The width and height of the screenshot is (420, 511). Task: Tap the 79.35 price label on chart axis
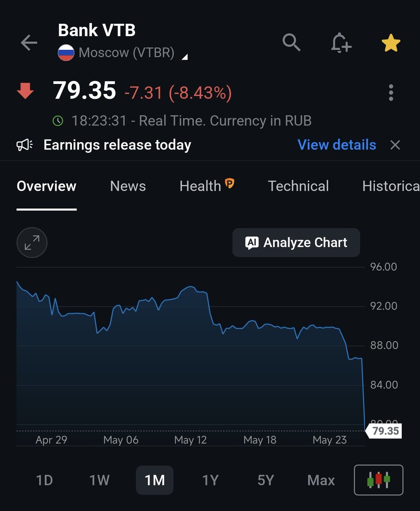click(x=385, y=431)
